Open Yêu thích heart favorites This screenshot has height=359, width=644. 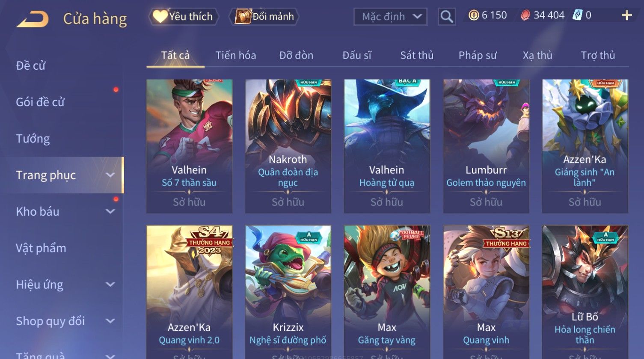(184, 17)
